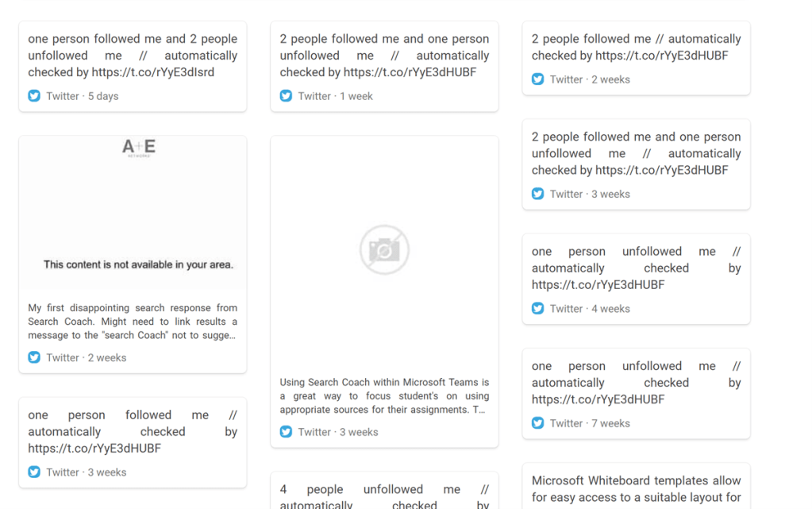Click Twitter icon on the 7 weeks post

pos(537,423)
